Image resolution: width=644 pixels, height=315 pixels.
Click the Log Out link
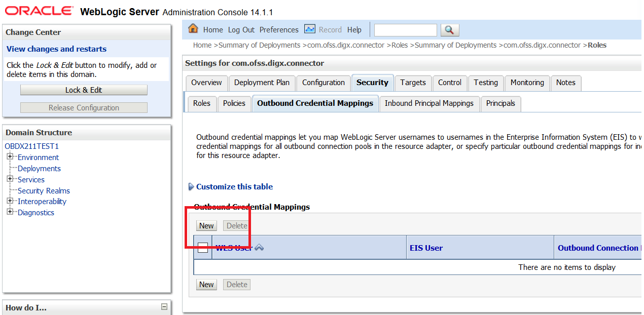coord(241,30)
